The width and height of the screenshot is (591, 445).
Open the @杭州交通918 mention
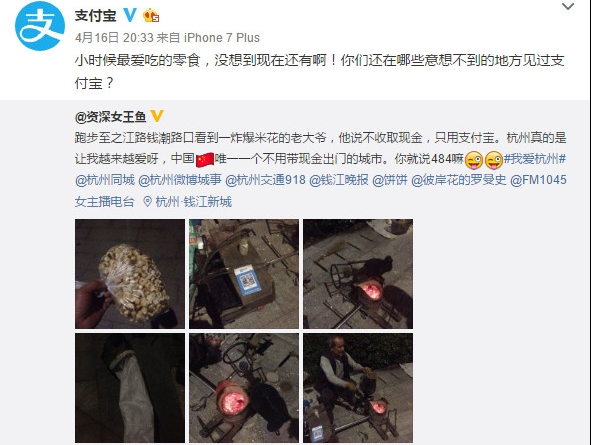[x=265, y=180]
